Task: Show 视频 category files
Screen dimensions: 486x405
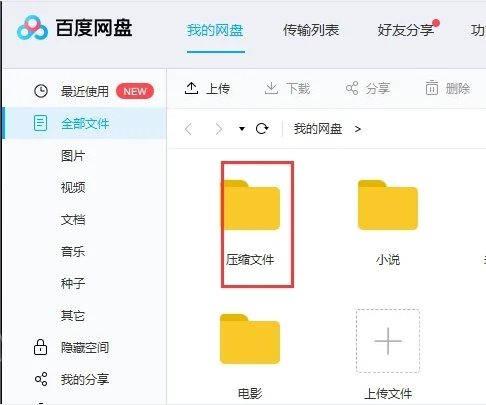Action: [73, 187]
